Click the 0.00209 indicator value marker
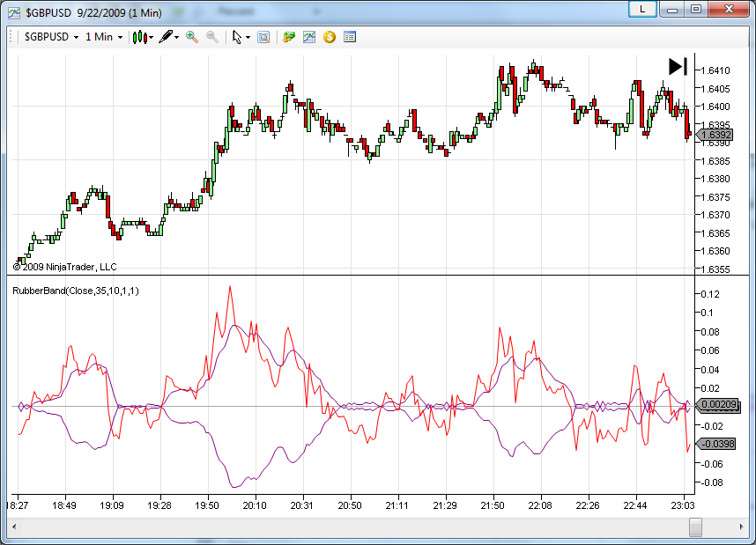756x545 pixels. tap(717, 405)
